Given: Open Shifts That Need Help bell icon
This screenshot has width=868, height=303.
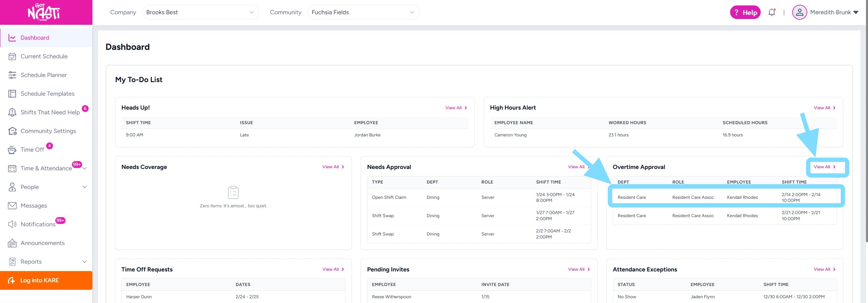Looking at the screenshot, I should pyautogui.click(x=12, y=112).
